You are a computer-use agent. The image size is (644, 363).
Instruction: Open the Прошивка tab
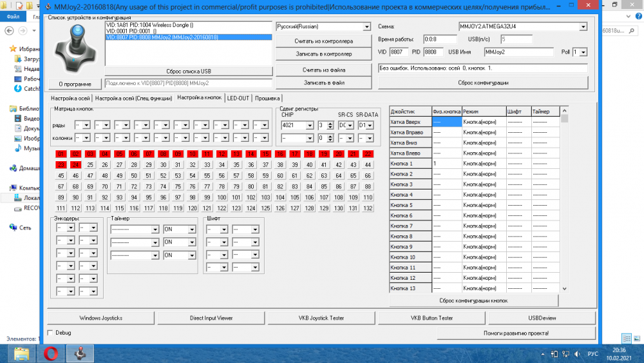click(x=267, y=98)
